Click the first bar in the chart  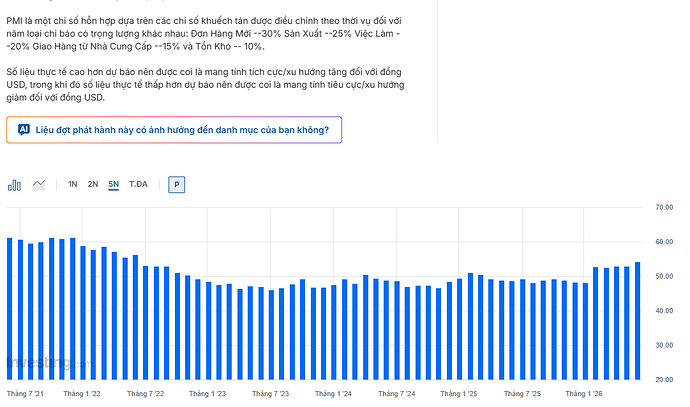click(x=9, y=309)
